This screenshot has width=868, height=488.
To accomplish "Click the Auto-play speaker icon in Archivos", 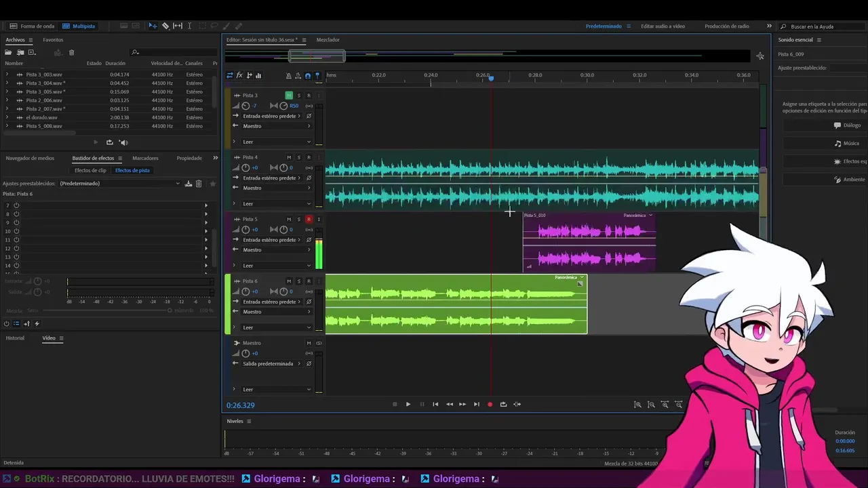I will [x=123, y=142].
